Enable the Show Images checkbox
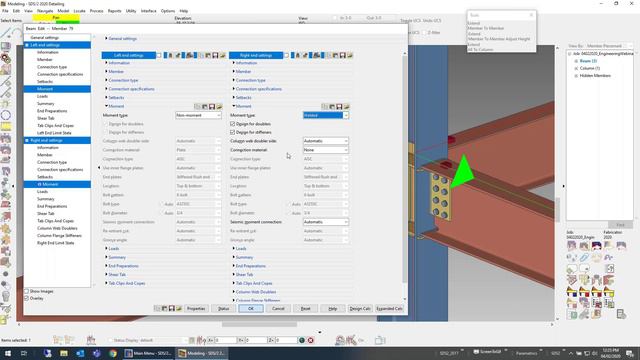This screenshot has height=360, width=640. (27, 291)
